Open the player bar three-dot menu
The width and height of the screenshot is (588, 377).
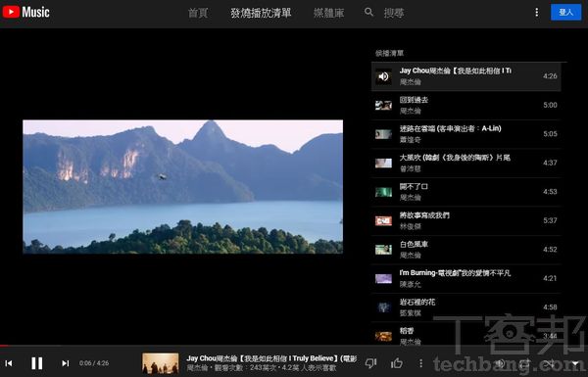click(420, 362)
